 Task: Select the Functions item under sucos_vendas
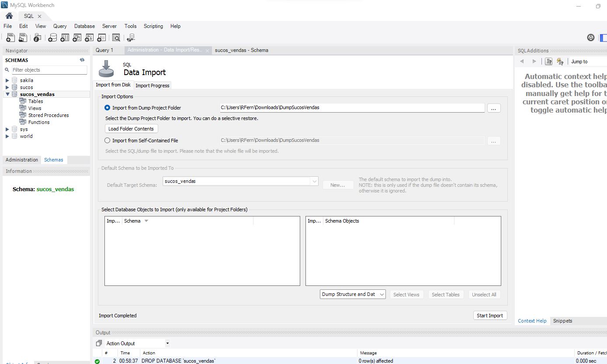[39, 122]
